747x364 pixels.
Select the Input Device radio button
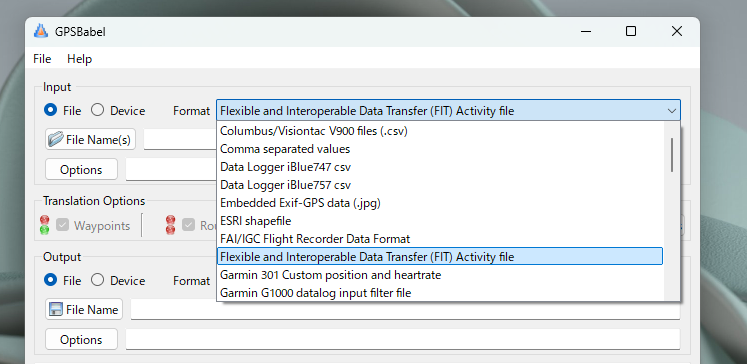(x=97, y=110)
